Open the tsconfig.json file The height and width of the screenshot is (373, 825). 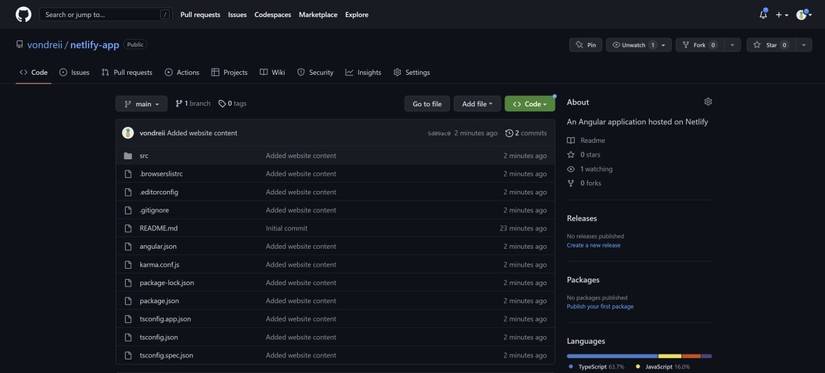158,337
